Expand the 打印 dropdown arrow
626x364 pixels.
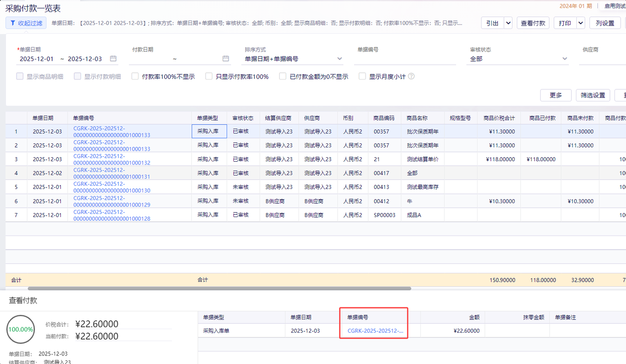coord(580,23)
